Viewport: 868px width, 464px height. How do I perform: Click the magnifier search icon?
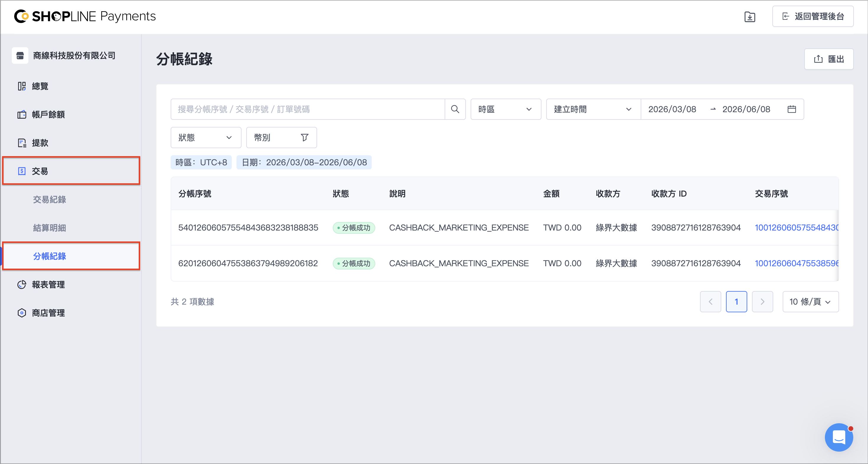455,109
